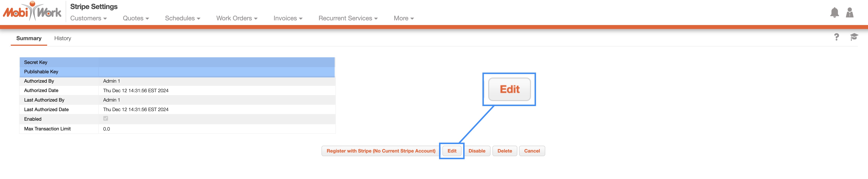Open the notifications bell
This screenshot has height=179, width=868.
(x=834, y=13)
